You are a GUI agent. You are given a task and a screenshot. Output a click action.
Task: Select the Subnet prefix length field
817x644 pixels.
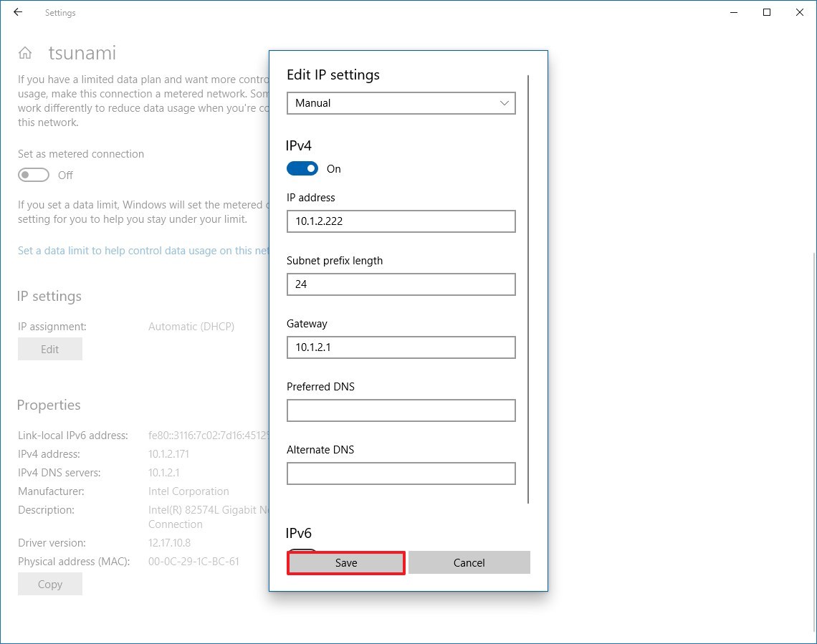(x=401, y=284)
